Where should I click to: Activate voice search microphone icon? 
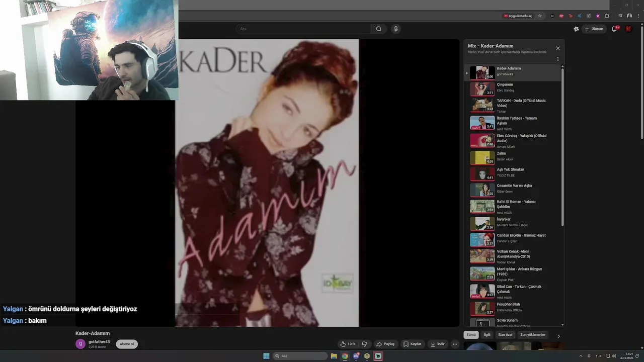click(396, 29)
